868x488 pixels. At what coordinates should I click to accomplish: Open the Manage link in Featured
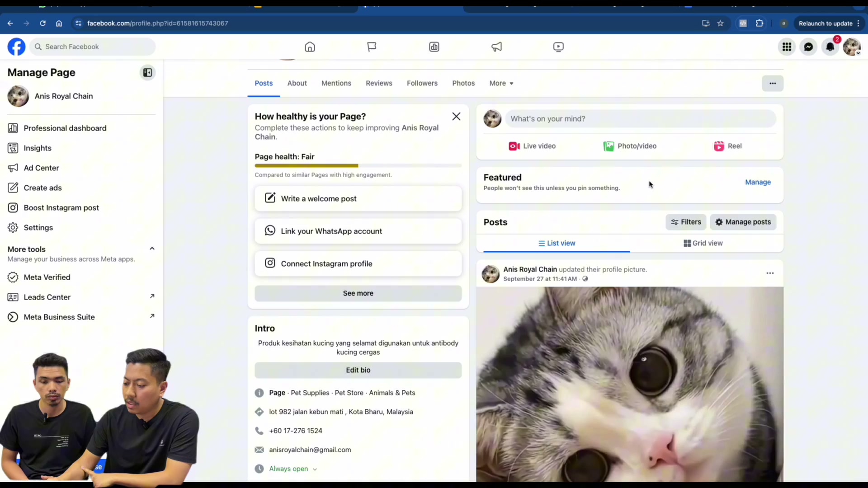click(758, 182)
